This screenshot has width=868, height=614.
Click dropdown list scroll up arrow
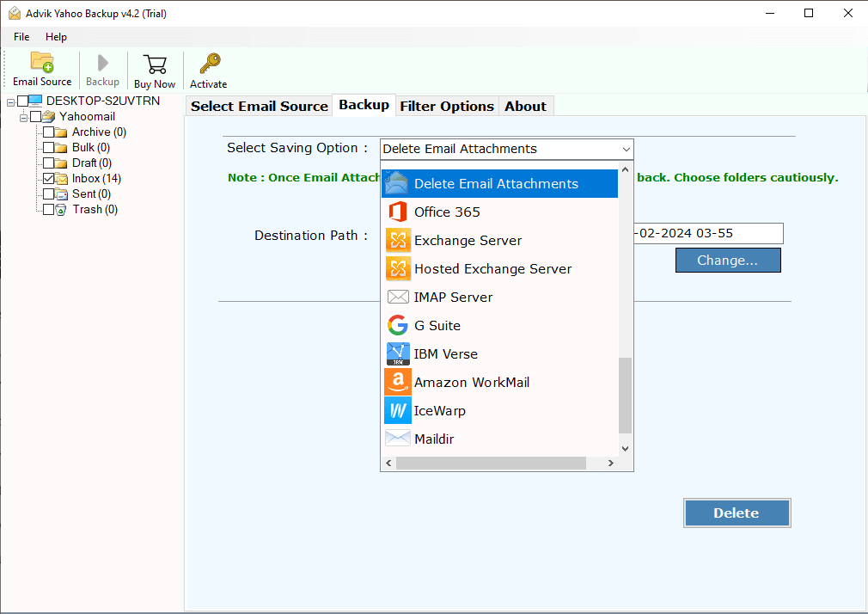625,169
